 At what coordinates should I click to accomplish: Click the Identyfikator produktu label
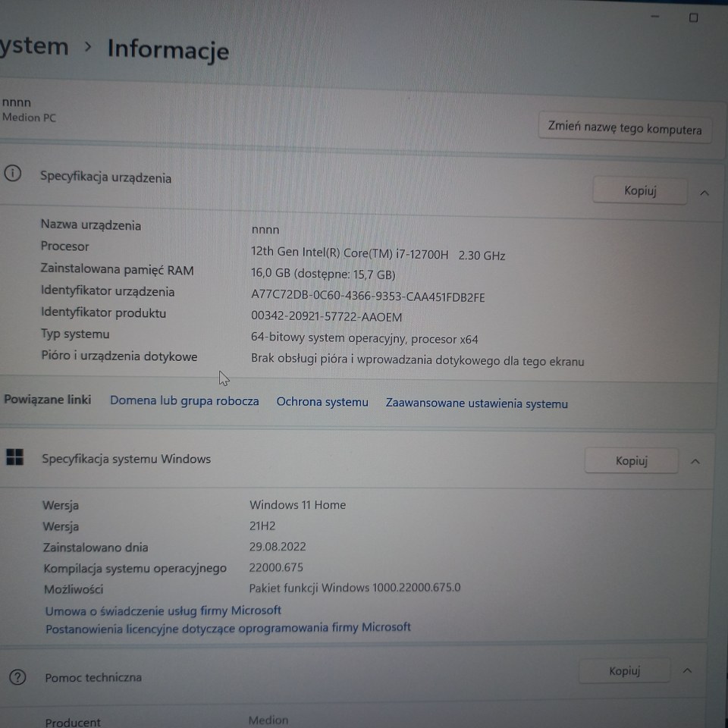(x=104, y=312)
